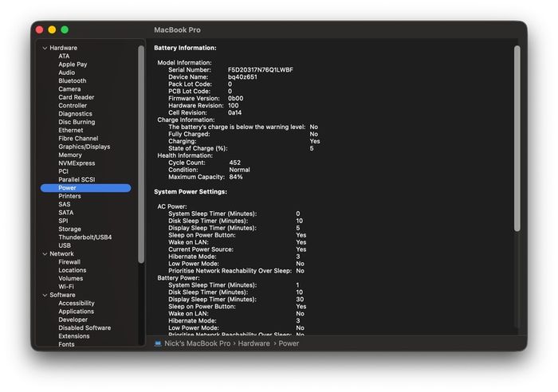Select SAS in the sidebar
This screenshot has width=558, height=392.
tap(65, 204)
